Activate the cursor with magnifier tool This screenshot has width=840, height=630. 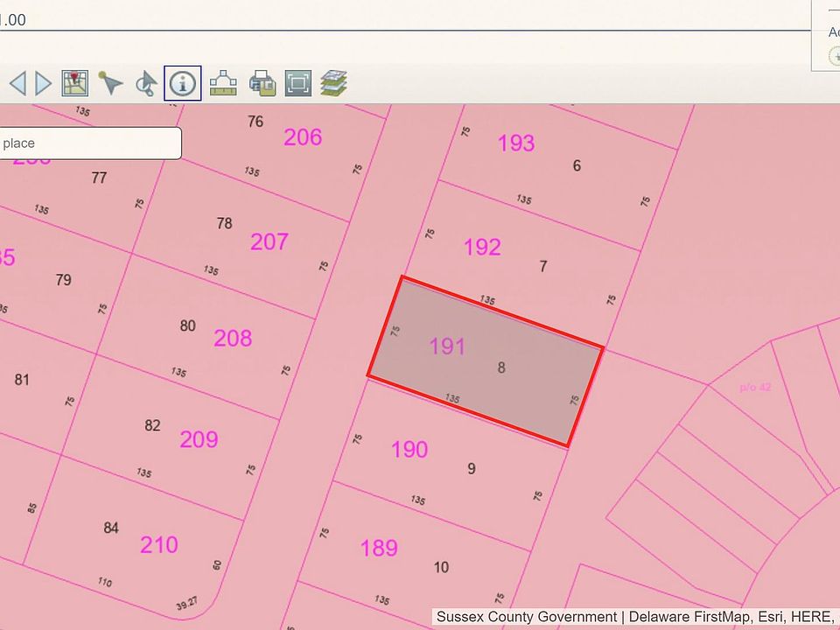145,84
